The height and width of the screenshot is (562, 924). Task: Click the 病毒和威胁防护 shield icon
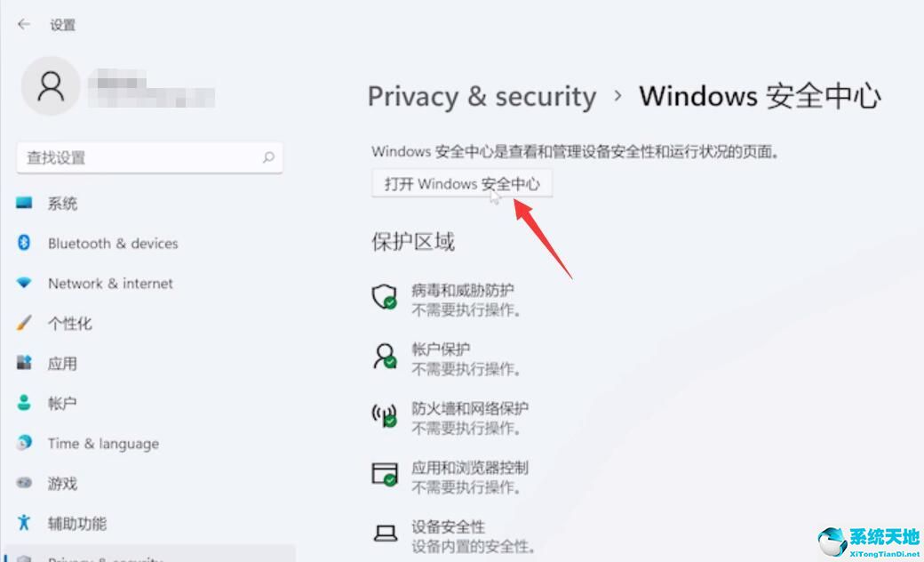(385, 297)
